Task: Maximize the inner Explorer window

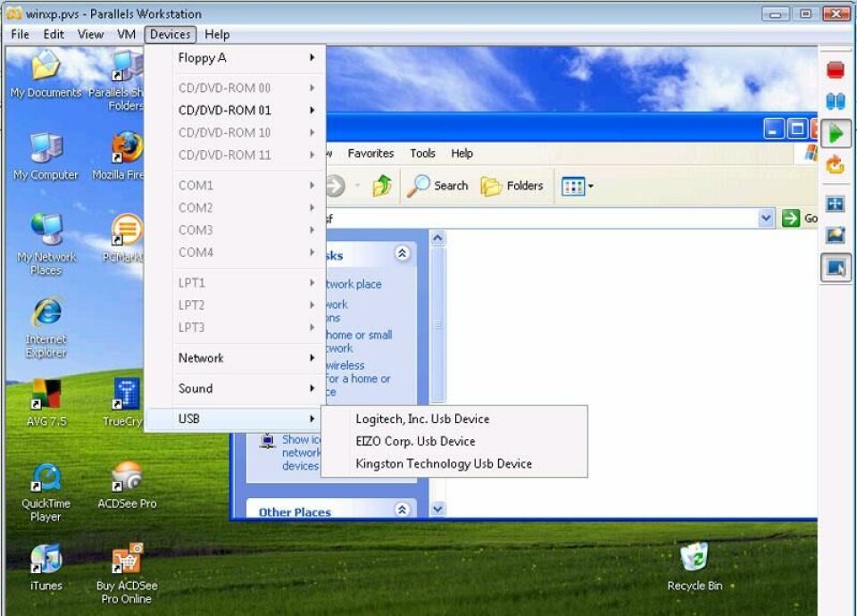Action: coord(797,129)
